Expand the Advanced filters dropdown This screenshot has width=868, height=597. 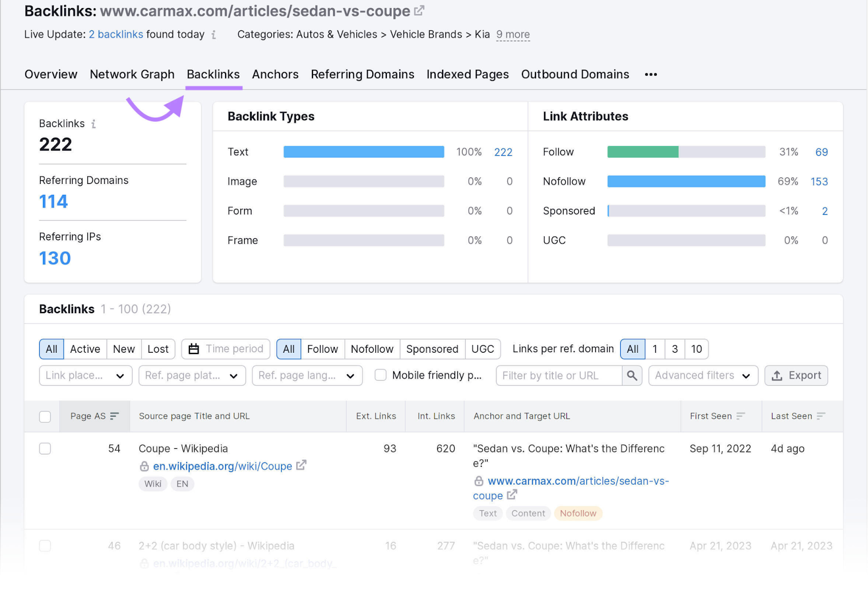tap(703, 376)
